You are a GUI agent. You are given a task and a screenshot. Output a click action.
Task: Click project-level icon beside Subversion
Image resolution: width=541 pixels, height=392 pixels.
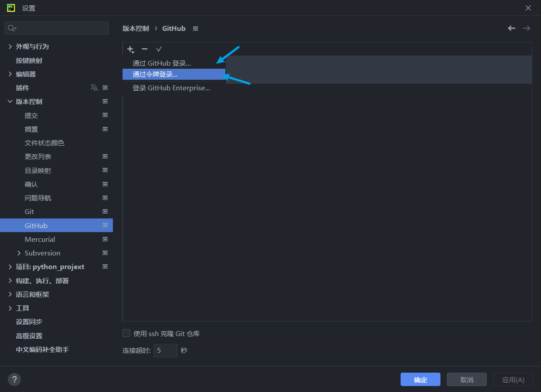point(105,253)
